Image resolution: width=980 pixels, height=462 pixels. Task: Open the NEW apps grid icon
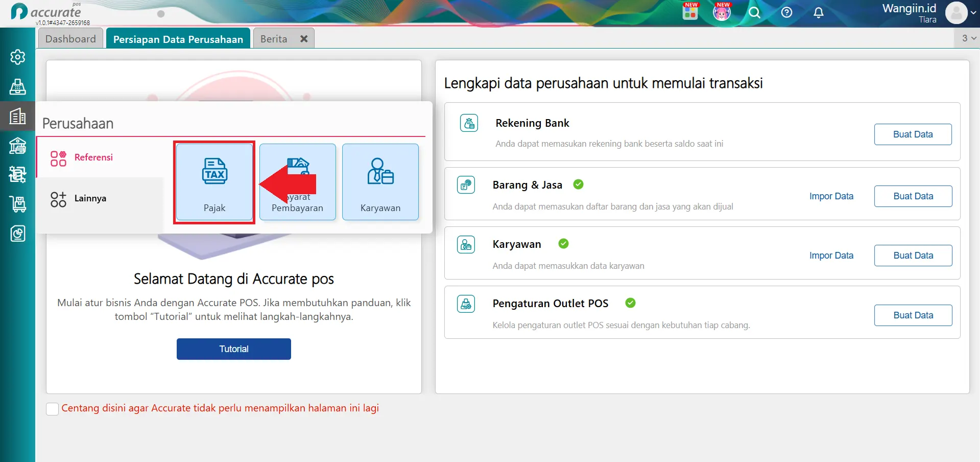pos(690,12)
